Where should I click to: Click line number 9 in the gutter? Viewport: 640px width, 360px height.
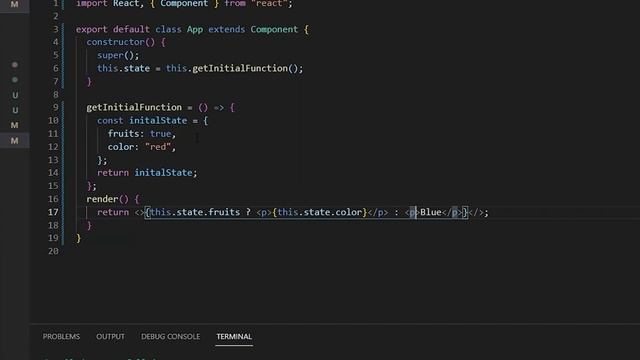(x=56, y=107)
